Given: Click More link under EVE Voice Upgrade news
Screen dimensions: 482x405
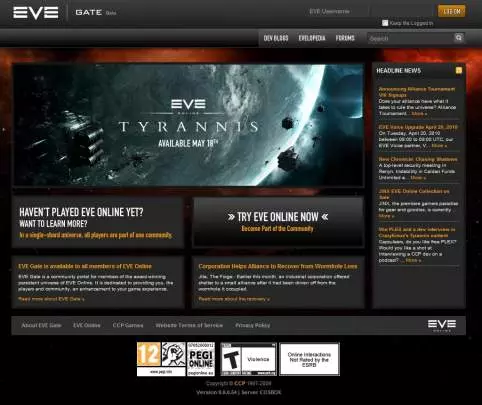Looking at the screenshot, I should (x=439, y=146).
